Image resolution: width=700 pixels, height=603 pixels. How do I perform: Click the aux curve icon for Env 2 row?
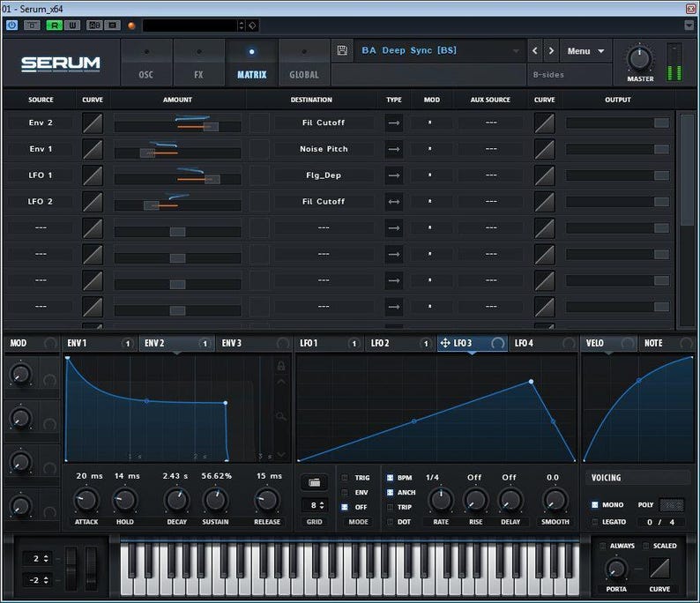pyautogui.click(x=545, y=123)
